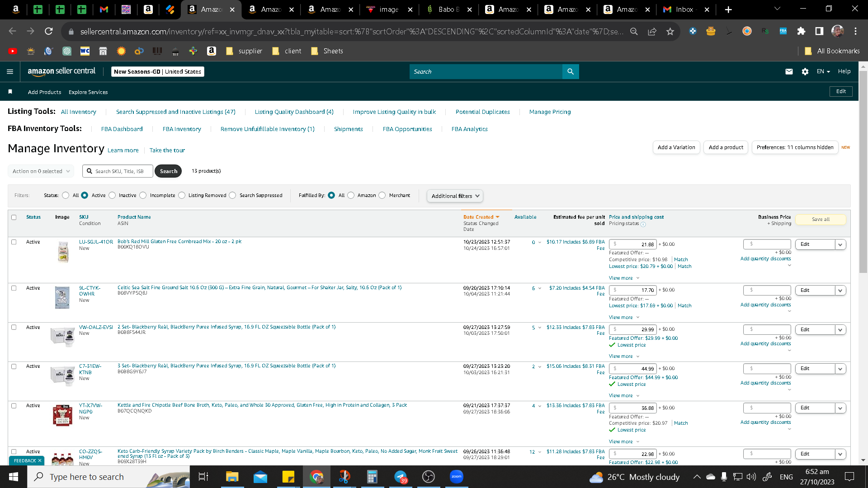This screenshot has width=868, height=488.
Task: Select the Status All radio button
Action: tap(66, 195)
